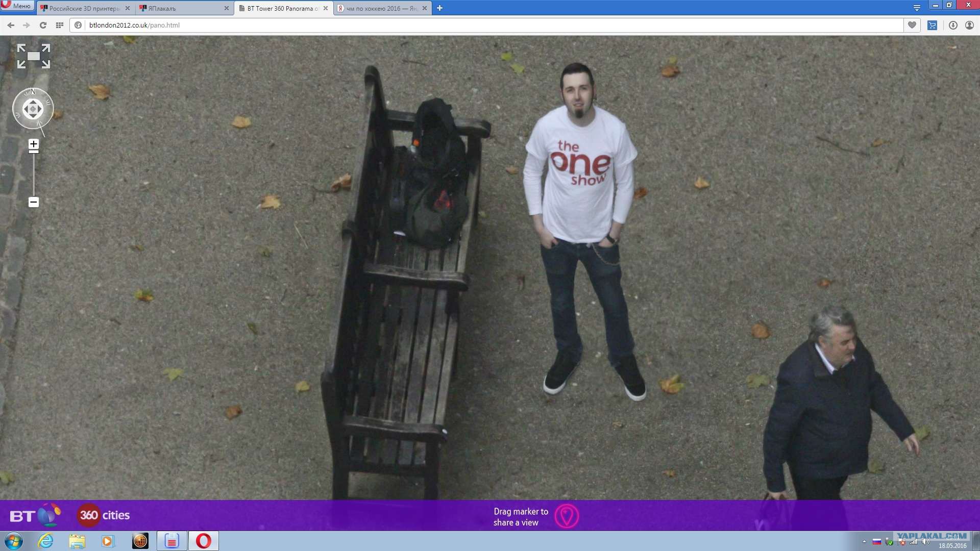Close the BT Tower 360 Panorama tab
980x551 pixels.
click(x=326, y=8)
